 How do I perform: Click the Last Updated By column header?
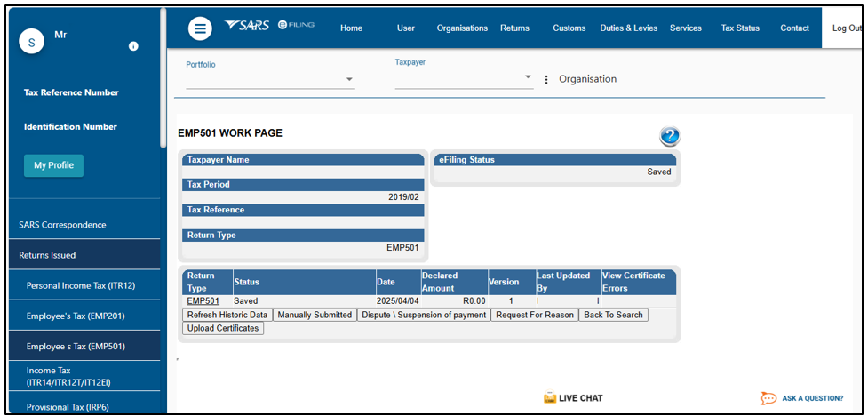point(568,282)
